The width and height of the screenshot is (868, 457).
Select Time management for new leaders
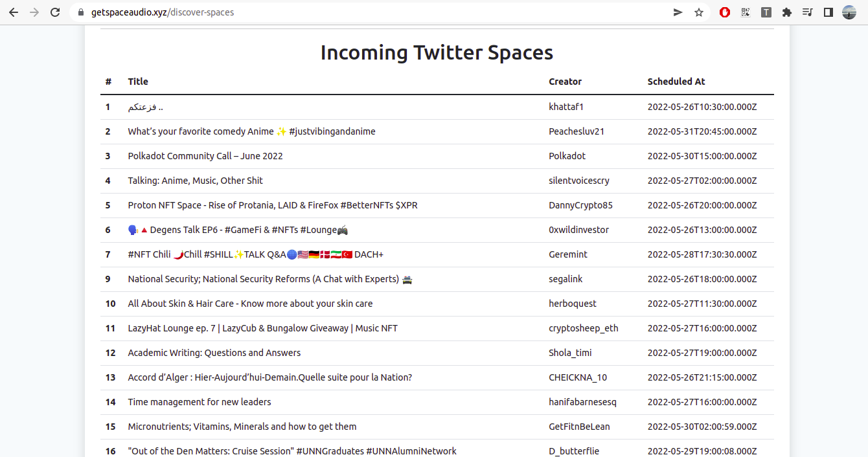tap(200, 402)
